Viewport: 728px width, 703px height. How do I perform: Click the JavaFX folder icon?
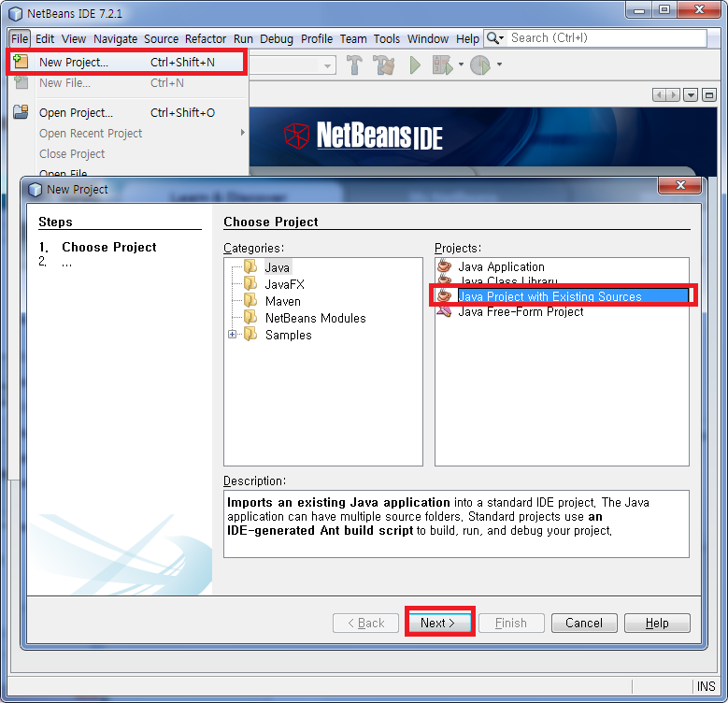point(250,283)
